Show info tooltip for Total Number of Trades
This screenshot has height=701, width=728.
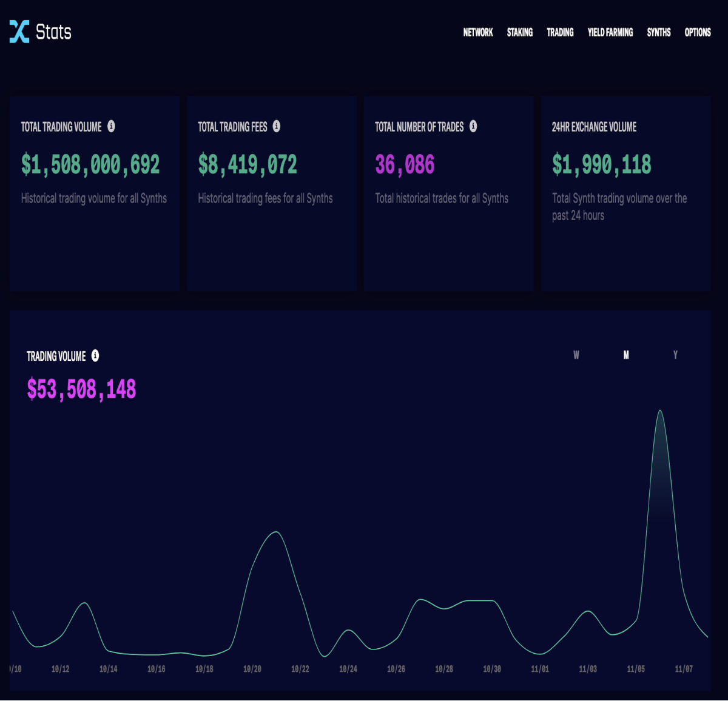pyautogui.click(x=473, y=126)
